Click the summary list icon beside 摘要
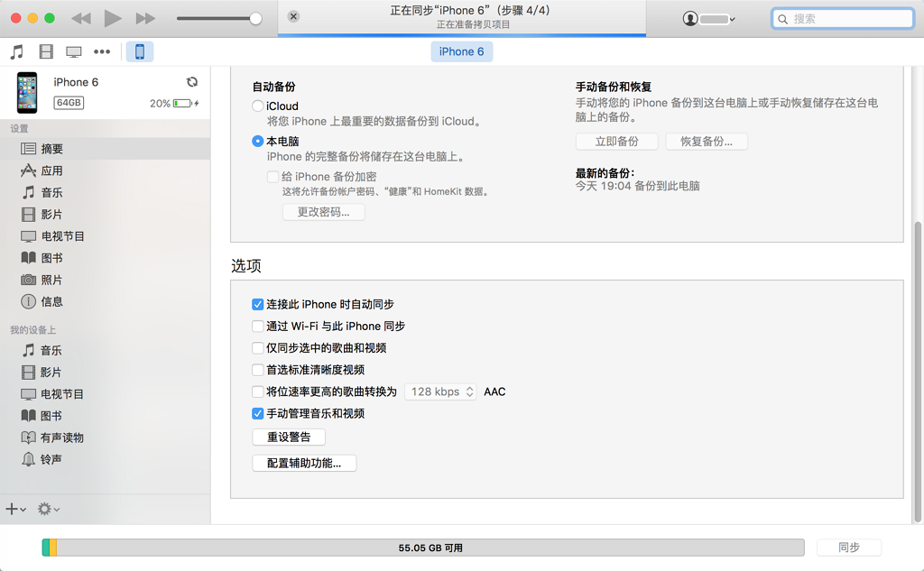Image resolution: width=924 pixels, height=571 pixels. [x=28, y=149]
